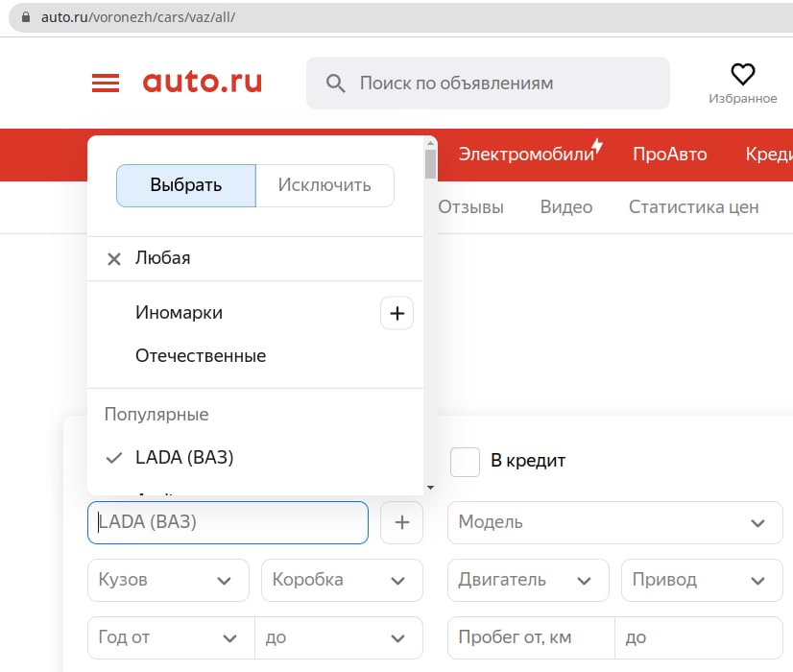Open the hamburger menu icon
Viewport: 793px width, 672px height.
click(x=106, y=83)
